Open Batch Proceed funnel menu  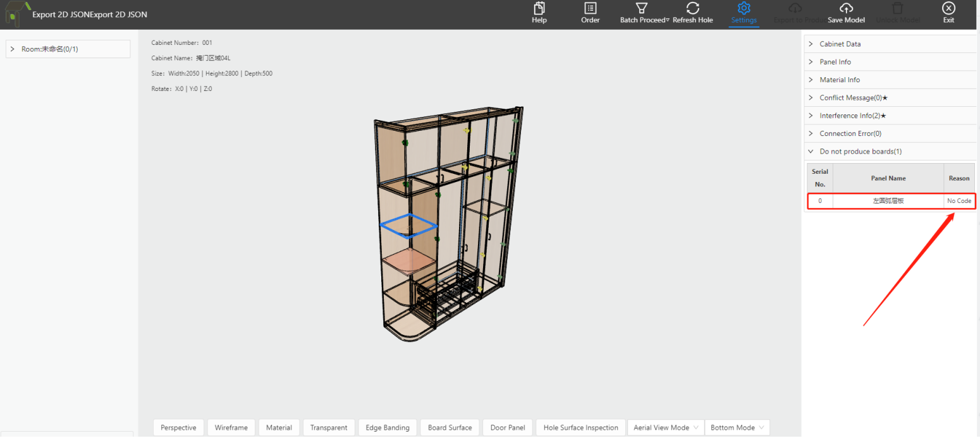(642, 8)
